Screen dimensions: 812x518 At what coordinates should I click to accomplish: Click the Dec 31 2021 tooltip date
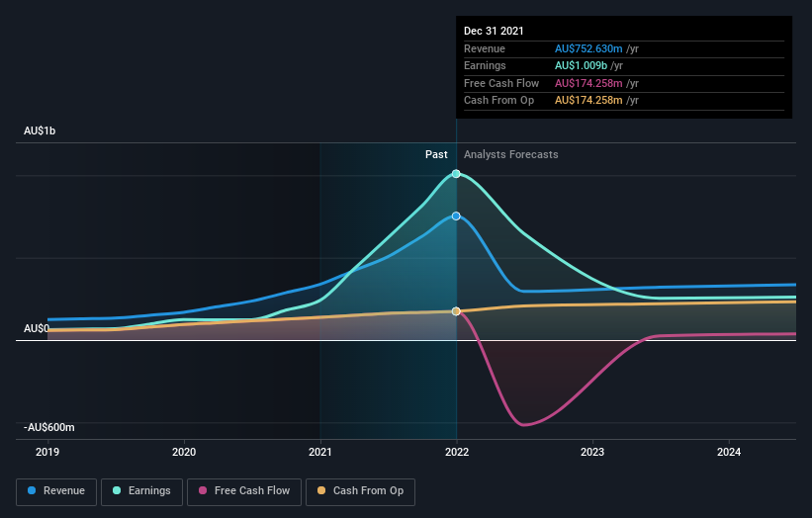tap(494, 31)
